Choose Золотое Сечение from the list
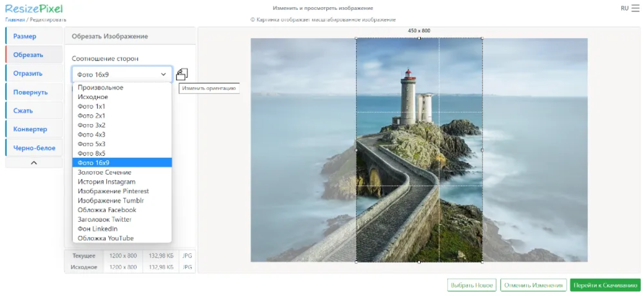The image size is (644, 296). [105, 172]
